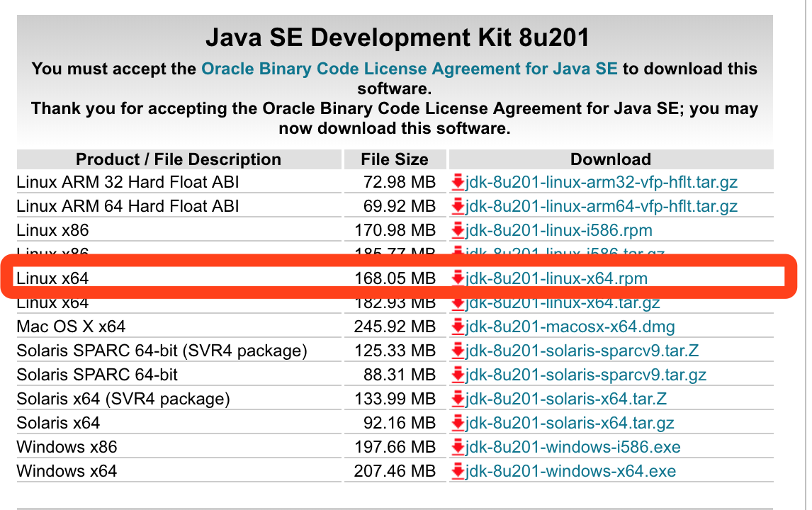Download jdk-8u201-windows-x64.exe file
This screenshot has width=812, height=510.
[570, 471]
